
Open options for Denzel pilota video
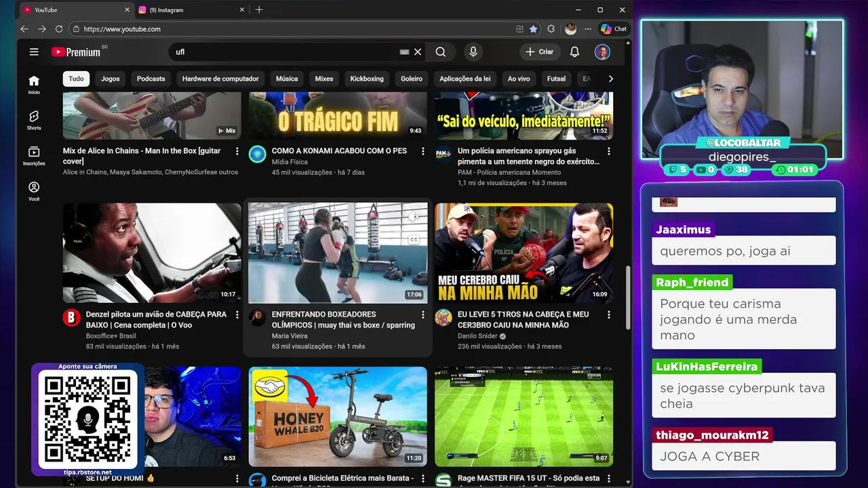237,314
